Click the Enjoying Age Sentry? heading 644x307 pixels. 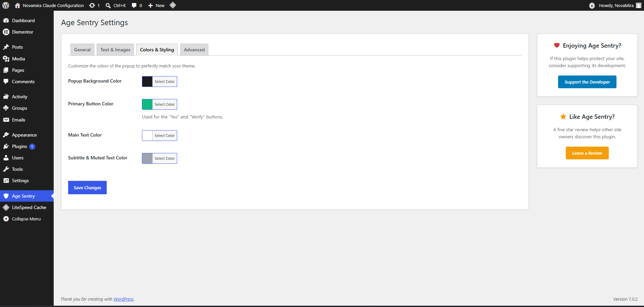(x=592, y=46)
